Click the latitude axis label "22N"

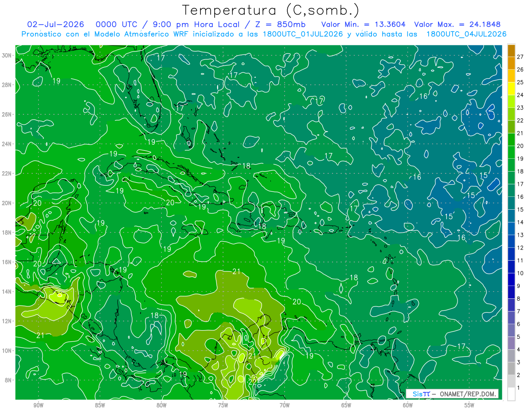point(7,173)
